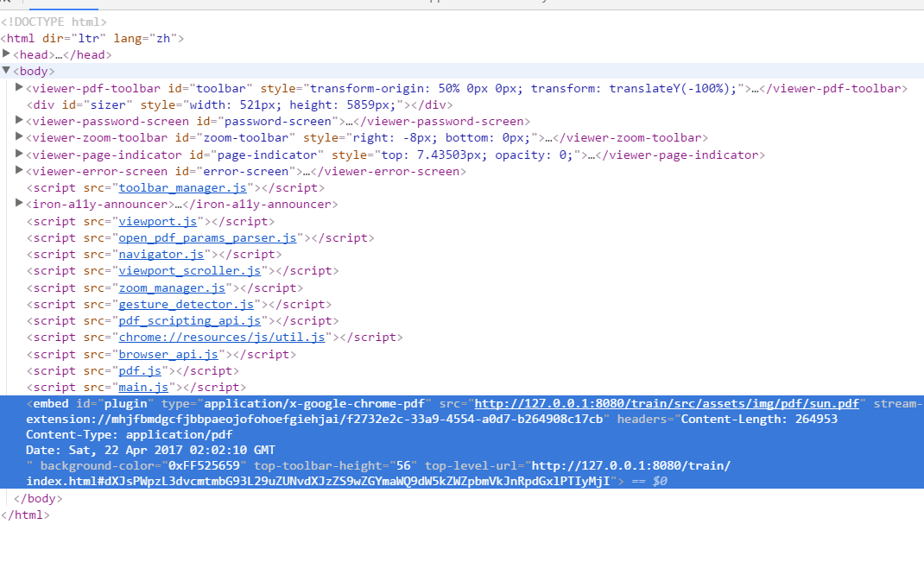Click the Date: Sat, 22 Apr 2017 line
924x562 pixels.
(150, 450)
